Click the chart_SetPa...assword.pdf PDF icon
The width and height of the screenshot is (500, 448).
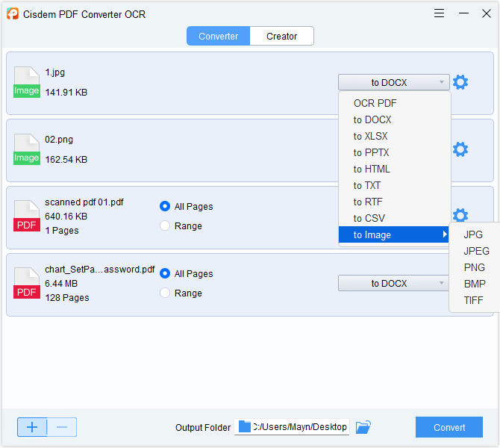pyautogui.click(x=27, y=283)
